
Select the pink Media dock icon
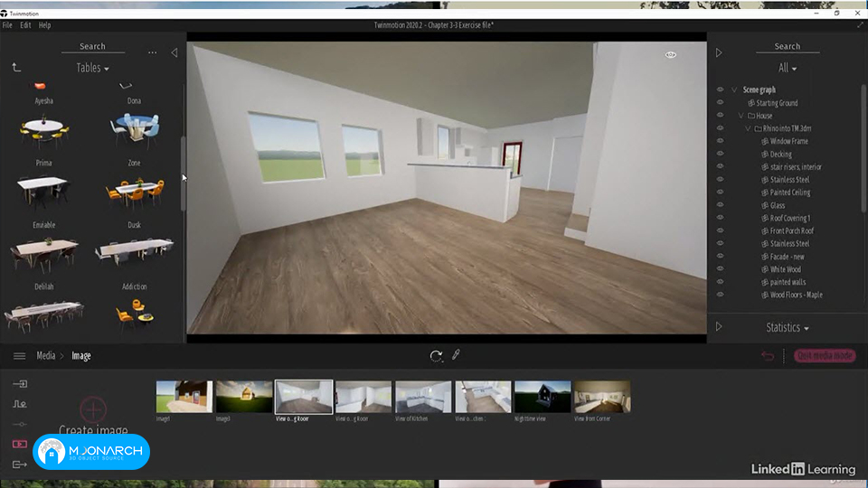pyautogui.click(x=20, y=444)
